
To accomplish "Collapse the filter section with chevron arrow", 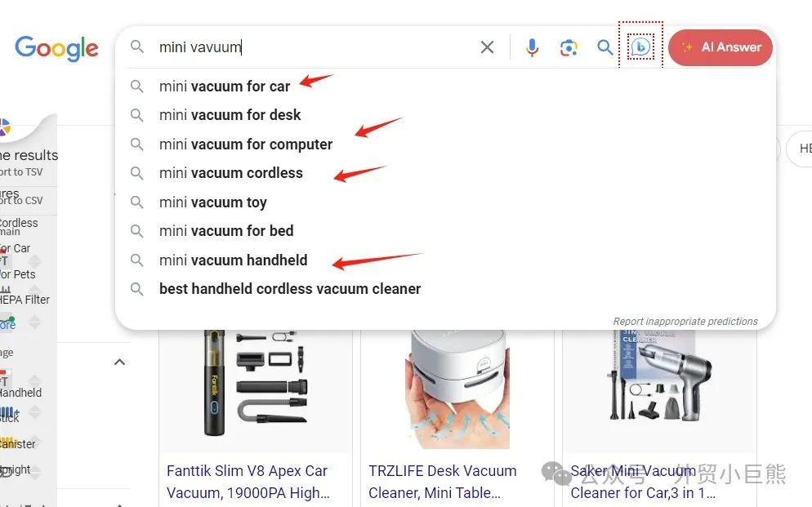I will coord(119,362).
